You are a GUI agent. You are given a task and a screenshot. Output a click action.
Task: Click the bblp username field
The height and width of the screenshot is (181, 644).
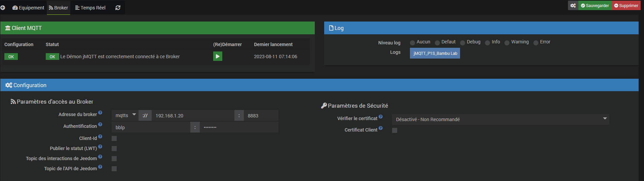[151, 127]
